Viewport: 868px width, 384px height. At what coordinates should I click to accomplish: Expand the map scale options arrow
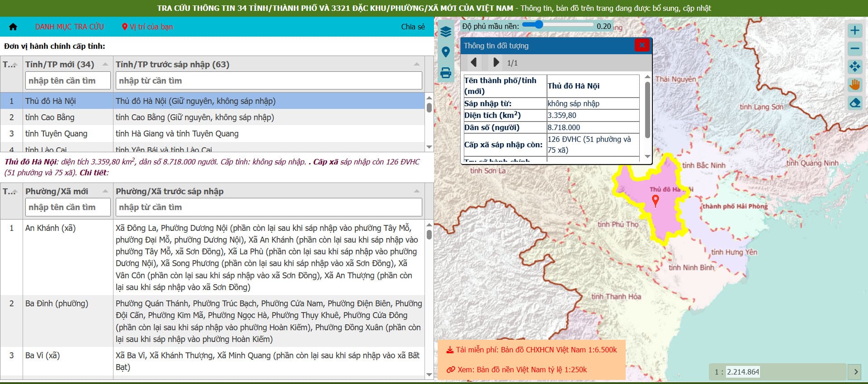(855, 372)
